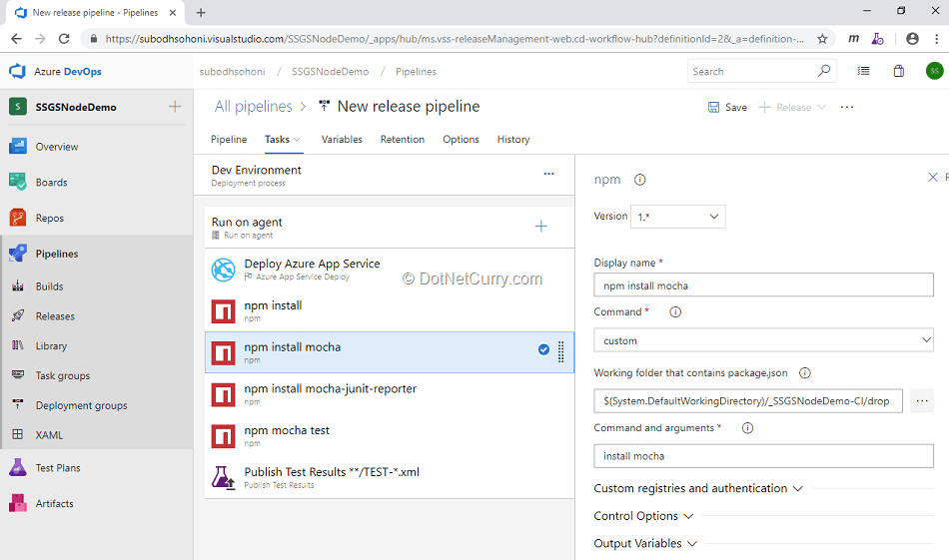This screenshot has height=560, width=949.
Task: Click Command and arguments input field
Action: 763,456
